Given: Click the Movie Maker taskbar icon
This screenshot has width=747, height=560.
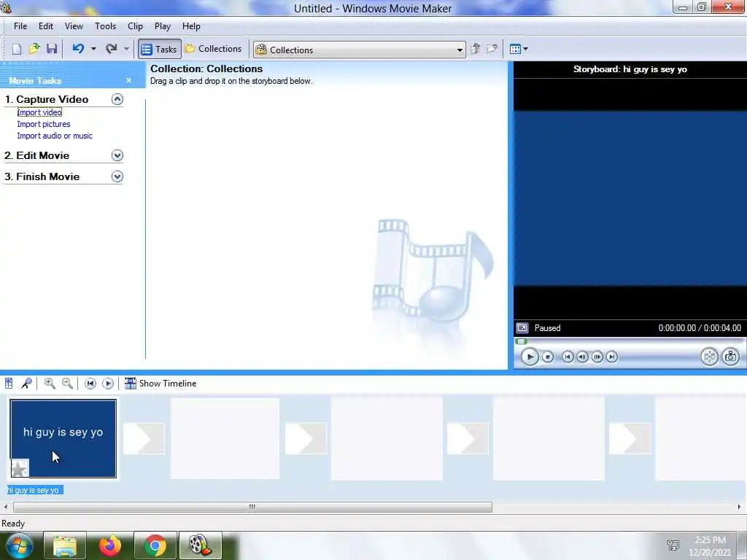Looking at the screenshot, I should pos(200,545).
